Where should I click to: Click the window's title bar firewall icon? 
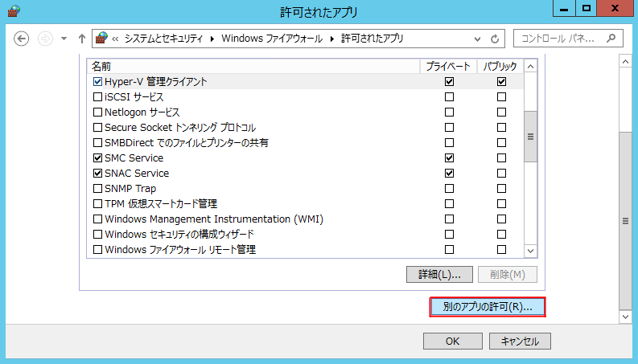click(14, 11)
